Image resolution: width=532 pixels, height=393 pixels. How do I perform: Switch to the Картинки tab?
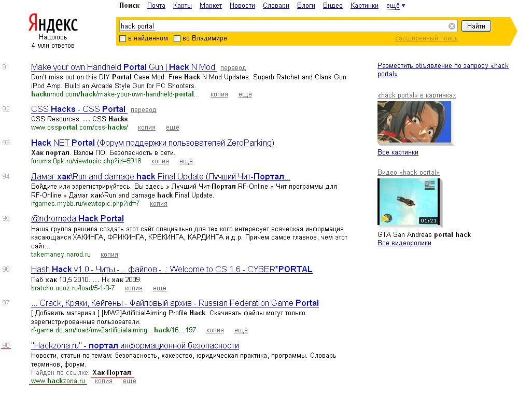coord(365,5)
